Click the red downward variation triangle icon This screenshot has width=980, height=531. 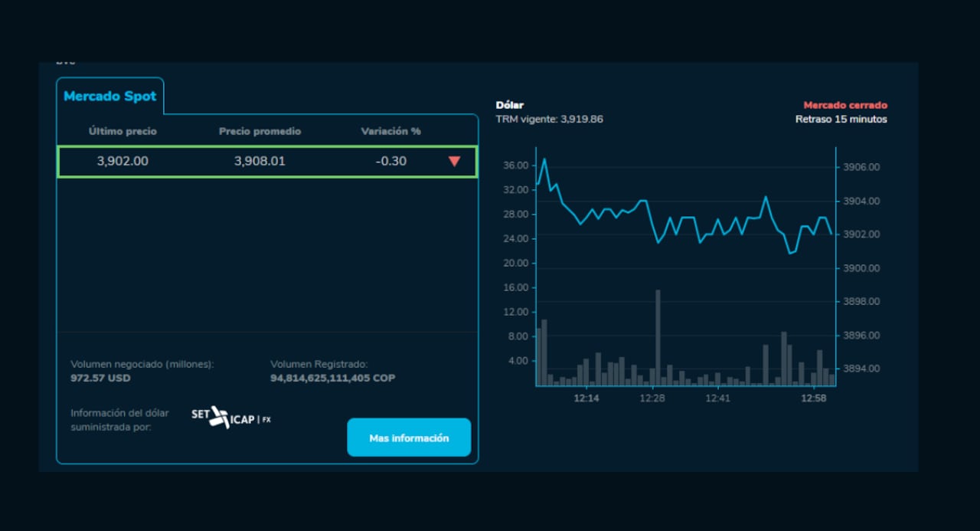[455, 161]
